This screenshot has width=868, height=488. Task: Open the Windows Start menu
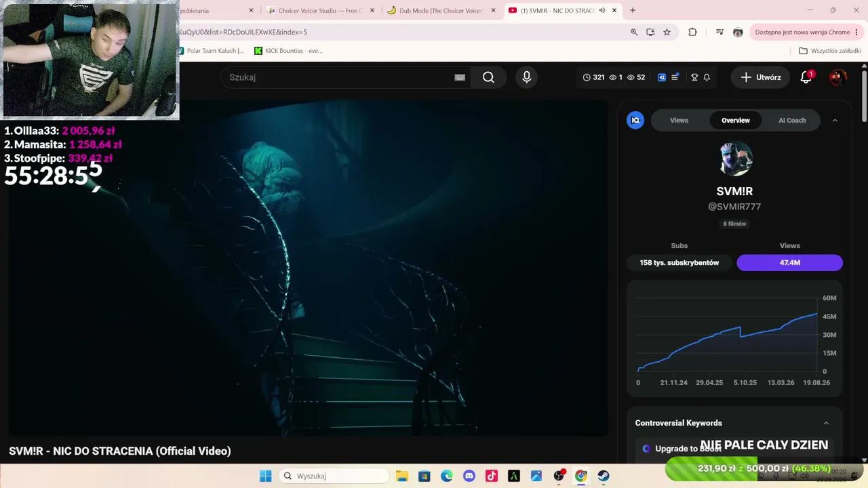(265, 476)
